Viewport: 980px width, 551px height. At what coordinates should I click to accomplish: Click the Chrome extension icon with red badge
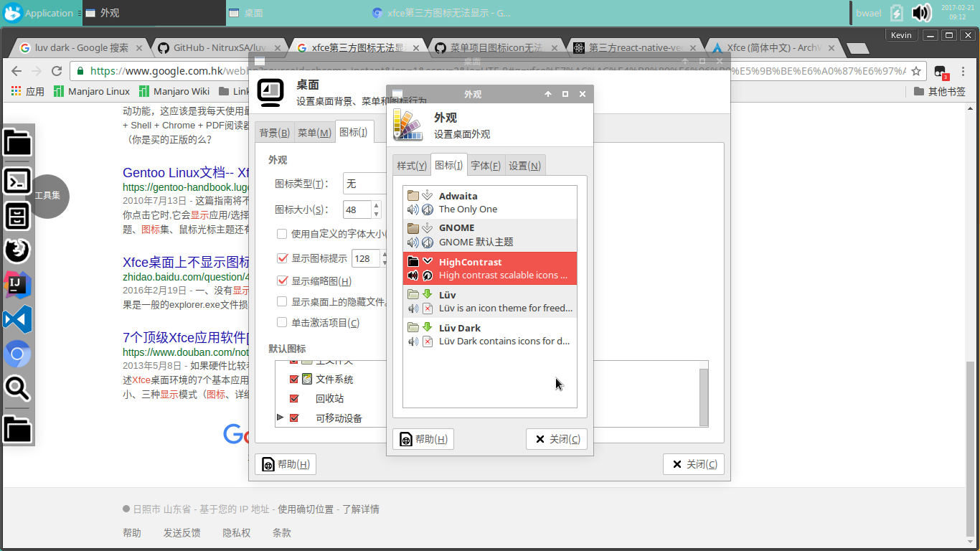(941, 72)
